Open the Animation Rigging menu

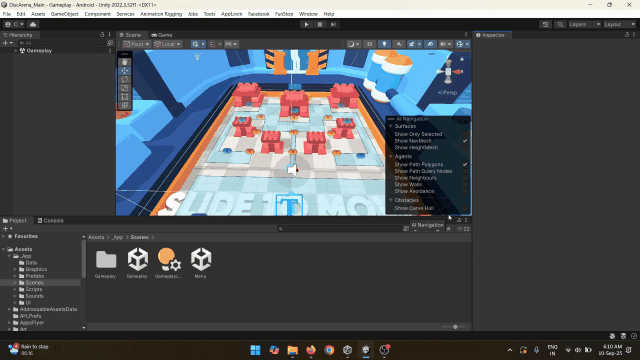tap(161, 14)
